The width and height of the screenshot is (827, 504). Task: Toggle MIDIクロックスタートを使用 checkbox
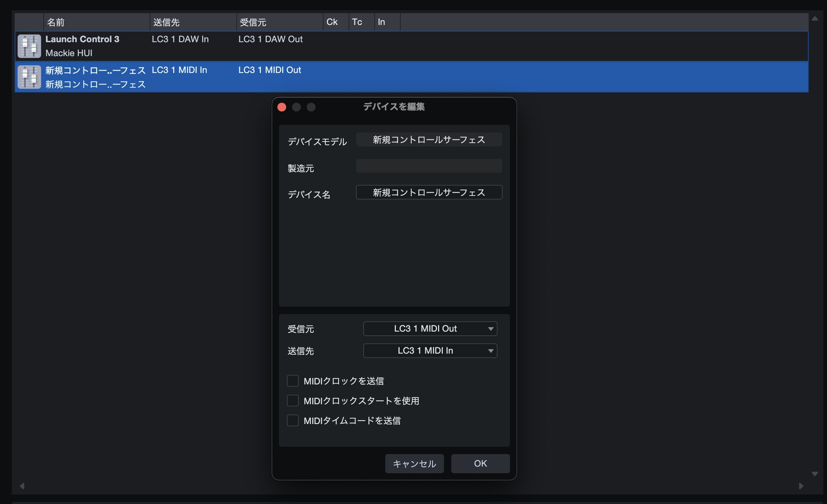point(293,401)
